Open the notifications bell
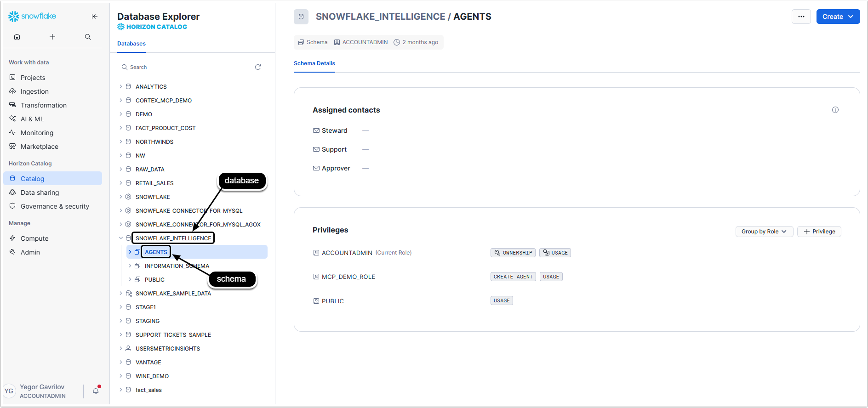The height and width of the screenshot is (408, 868). [x=96, y=391]
